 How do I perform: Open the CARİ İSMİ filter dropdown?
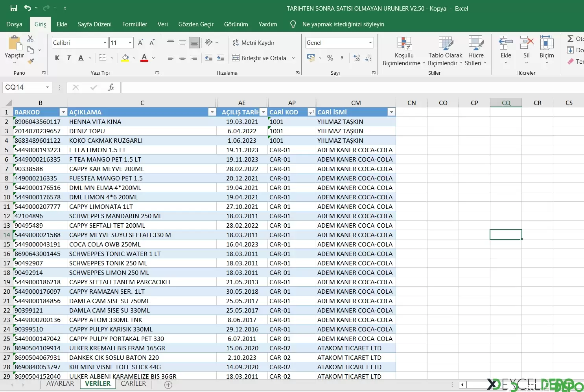click(391, 112)
